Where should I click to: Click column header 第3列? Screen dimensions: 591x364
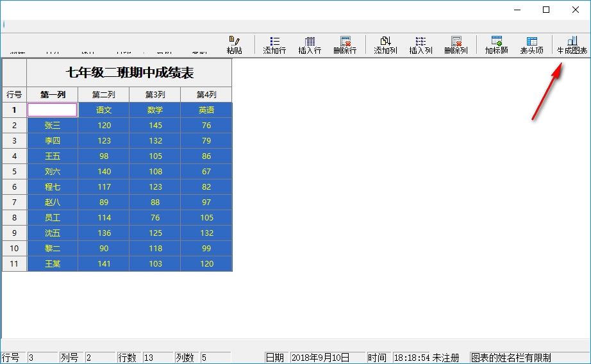(x=155, y=95)
